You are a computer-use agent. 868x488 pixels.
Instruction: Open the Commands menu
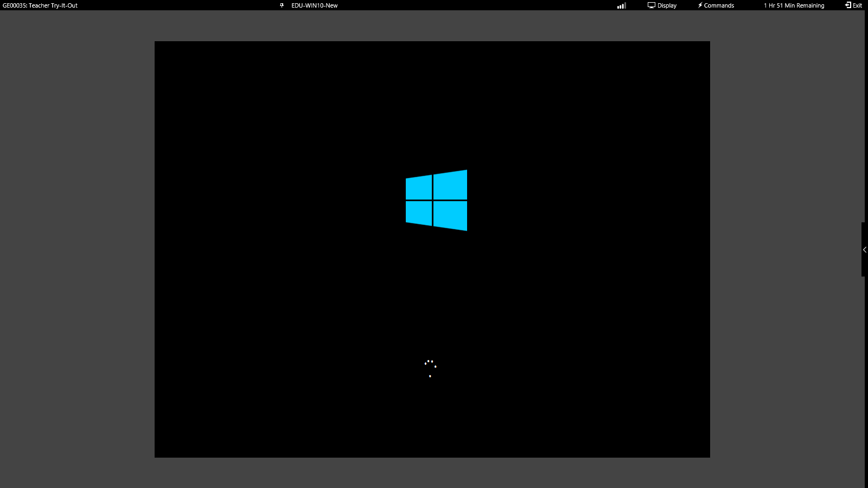(716, 5)
